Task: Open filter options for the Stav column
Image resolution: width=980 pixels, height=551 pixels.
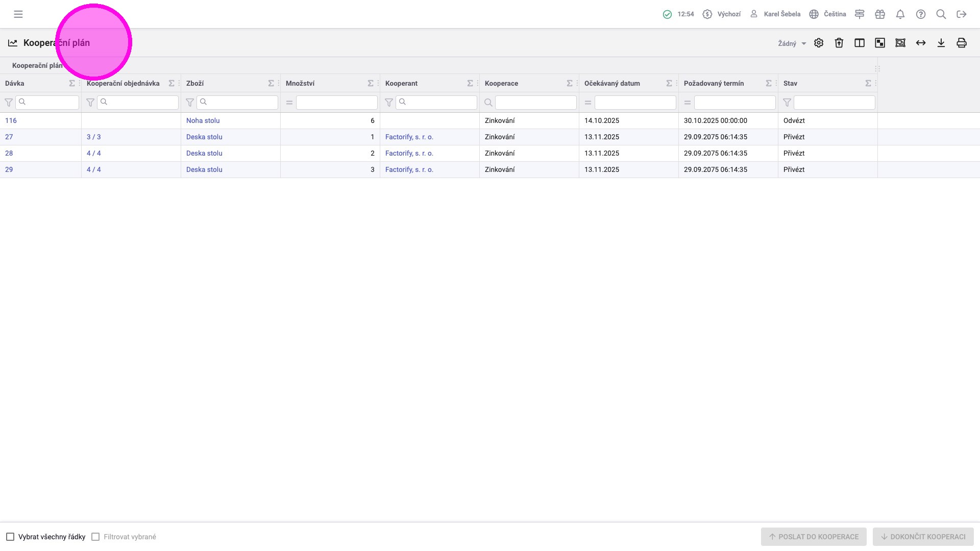Action: pyautogui.click(x=787, y=103)
